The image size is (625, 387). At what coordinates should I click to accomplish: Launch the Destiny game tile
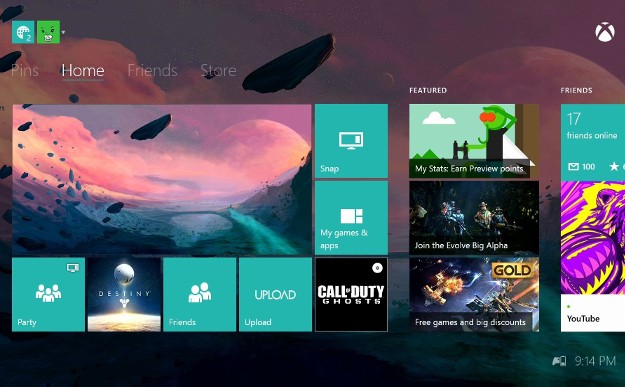coord(124,295)
